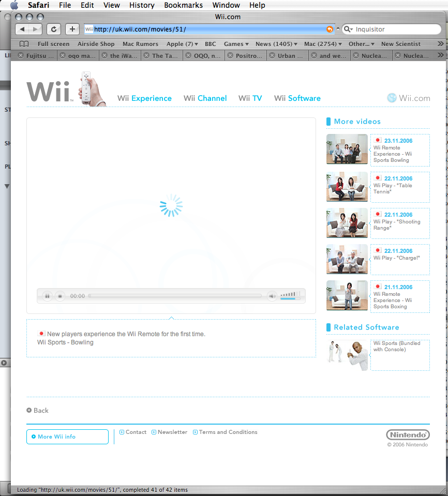Click the orange stop-loading icon in address bar
This screenshot has height=496, width=448.
pos(330,29)
